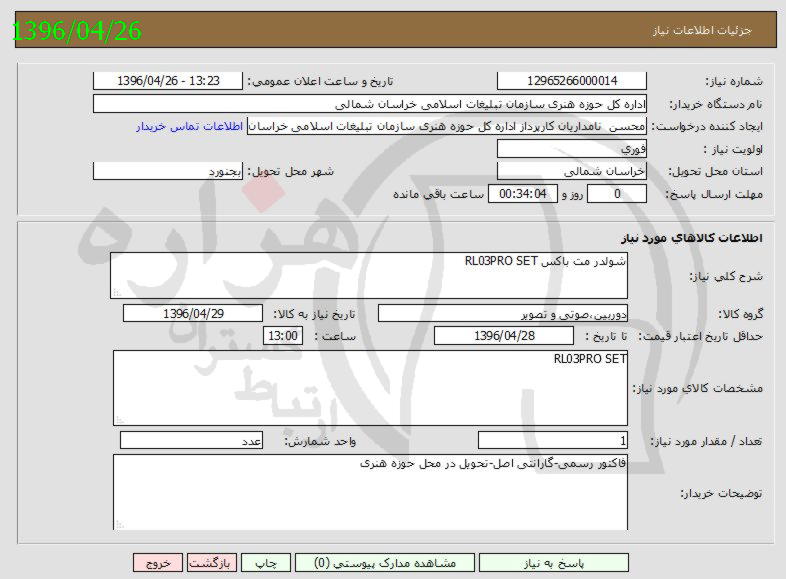Click the پاسخ به نیاز button
The image size is (786, 579).
tap(553, 563)
